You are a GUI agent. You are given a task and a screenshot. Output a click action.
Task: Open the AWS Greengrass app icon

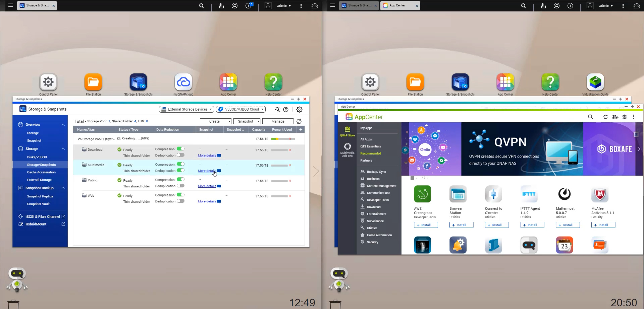pos(423,194)
